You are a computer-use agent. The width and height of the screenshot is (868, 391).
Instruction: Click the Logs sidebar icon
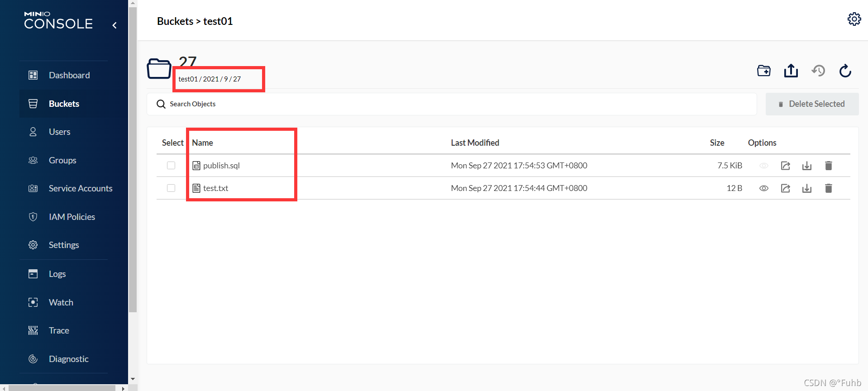[x=33, y=274]
